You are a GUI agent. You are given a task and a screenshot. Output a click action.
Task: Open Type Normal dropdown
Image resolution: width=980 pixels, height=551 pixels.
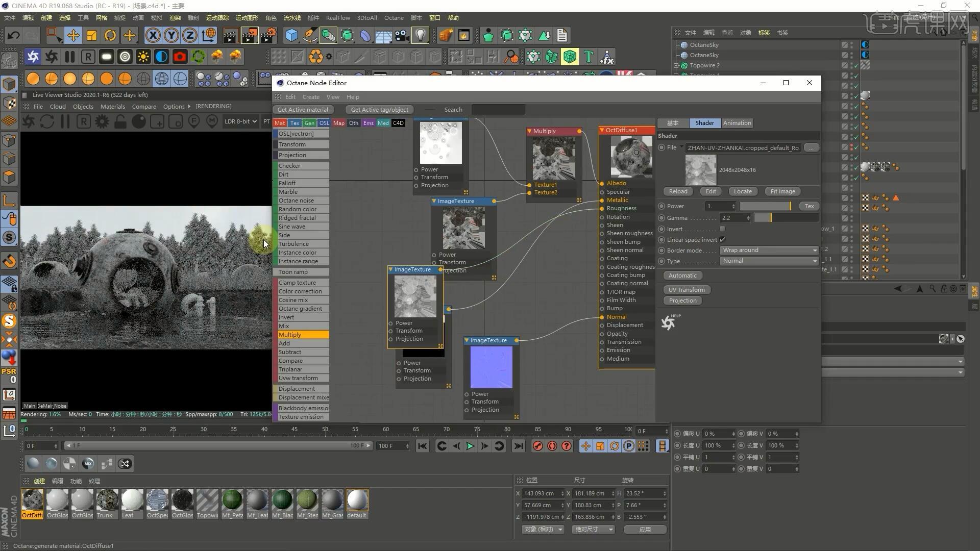tap(769, 261)
